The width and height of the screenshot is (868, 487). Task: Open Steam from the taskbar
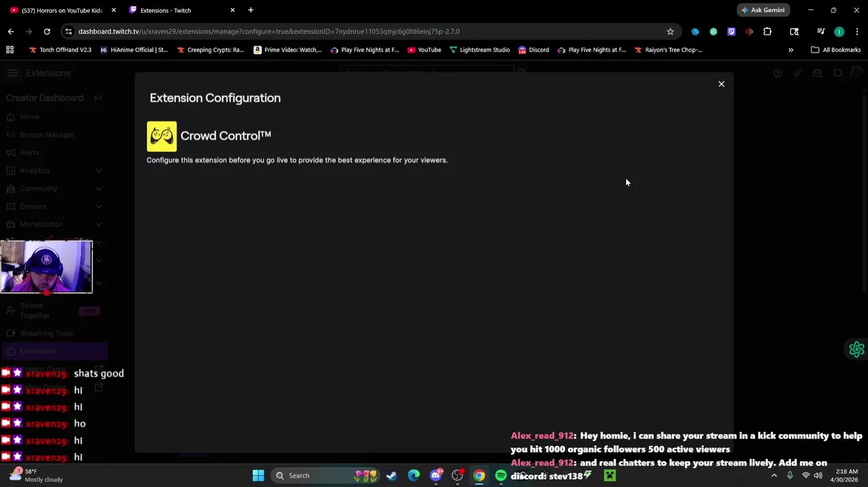[x=391, y=476]
